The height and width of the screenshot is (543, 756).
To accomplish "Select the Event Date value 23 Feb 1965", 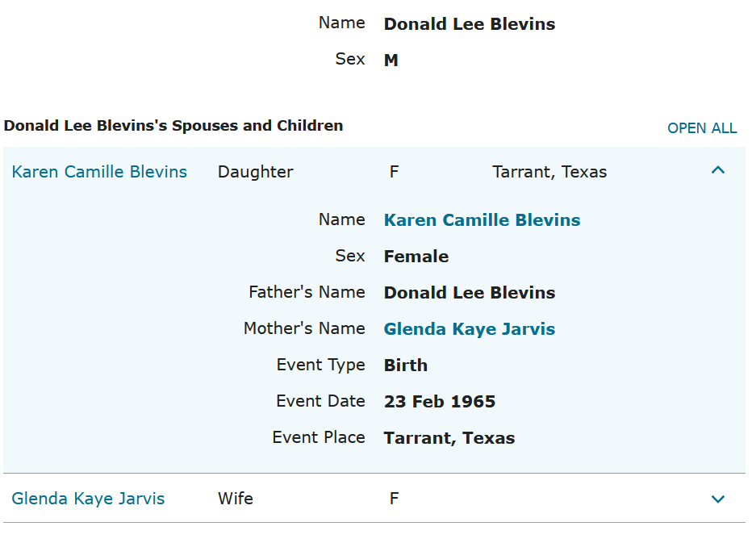I will [x=440, y=402].
